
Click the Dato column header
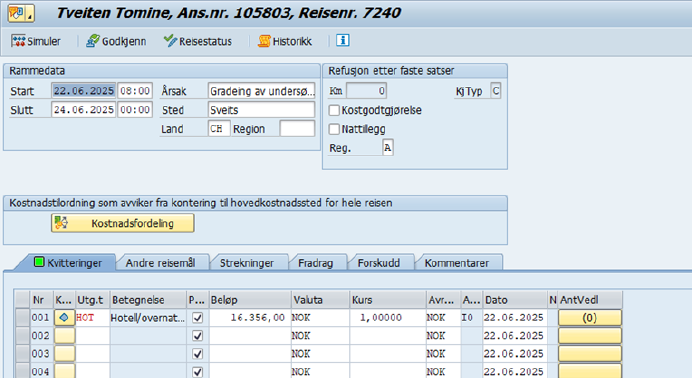(515, 299)
